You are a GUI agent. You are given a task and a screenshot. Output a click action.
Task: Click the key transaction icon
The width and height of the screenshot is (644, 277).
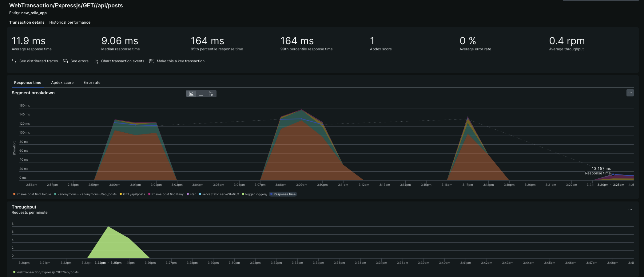click(x=152, y=61)
